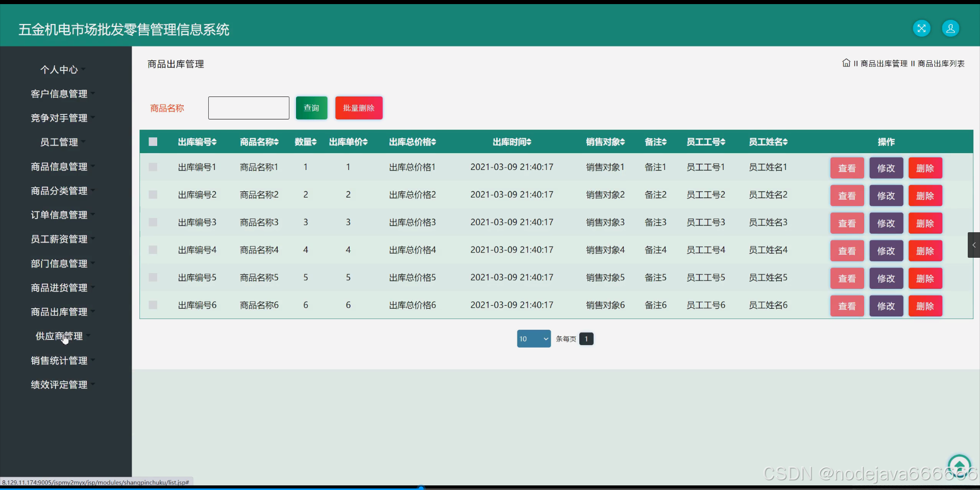Click the 查询 search button
Viewport: 980px width, 490px height.
(311, 108)
